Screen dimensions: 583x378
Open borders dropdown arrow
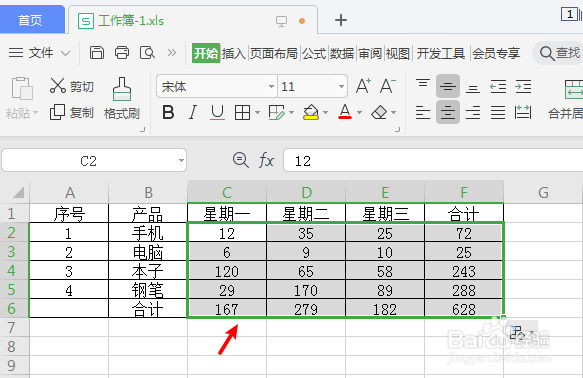257,112
